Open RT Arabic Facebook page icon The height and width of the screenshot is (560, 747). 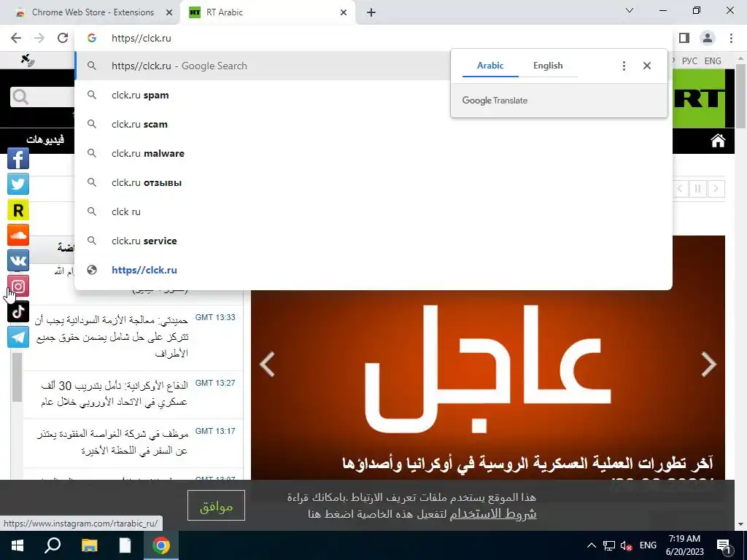click(18, 158)
